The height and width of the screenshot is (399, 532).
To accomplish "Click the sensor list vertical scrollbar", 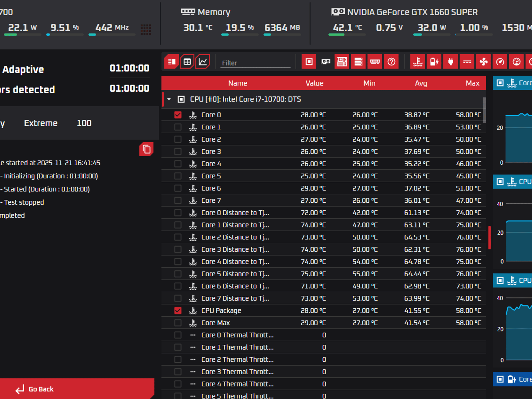I will pos(484,110).
